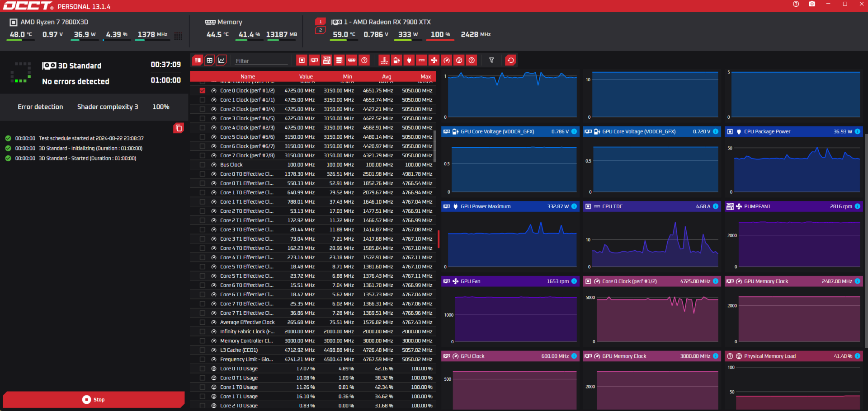Image resolution: width=868 pixels, height=411 pixels.
Task: Select GPU 2 in the GPU selector
Action: [320, 30]
